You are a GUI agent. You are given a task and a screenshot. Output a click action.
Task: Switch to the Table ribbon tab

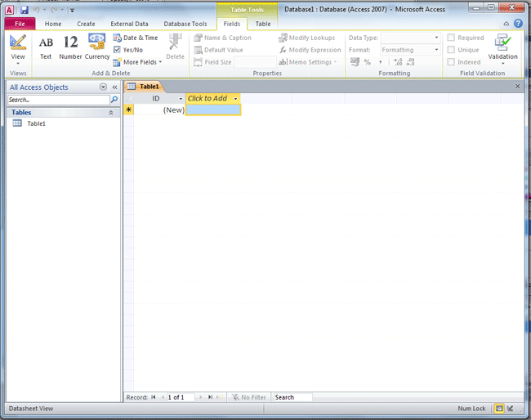click(x=263, y=24)
